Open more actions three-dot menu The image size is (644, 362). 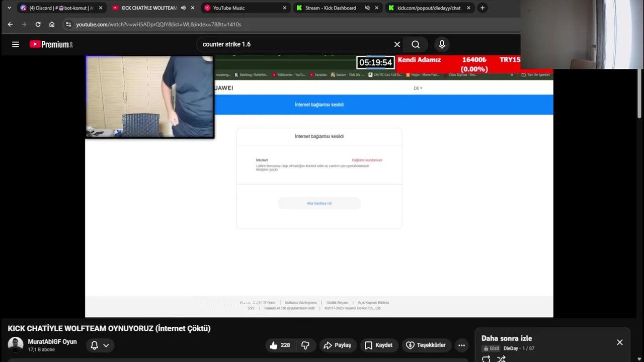coord(461,345)
